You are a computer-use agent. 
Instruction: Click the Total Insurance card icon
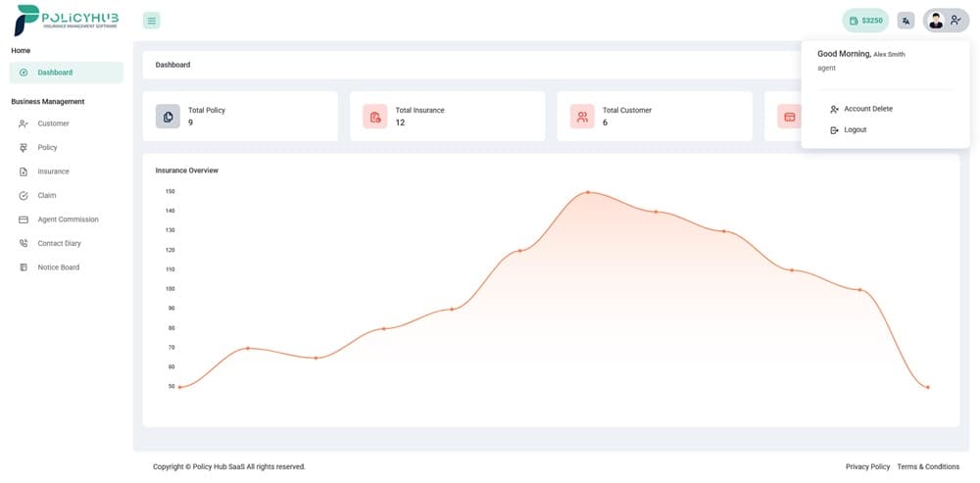pos(375,117)
